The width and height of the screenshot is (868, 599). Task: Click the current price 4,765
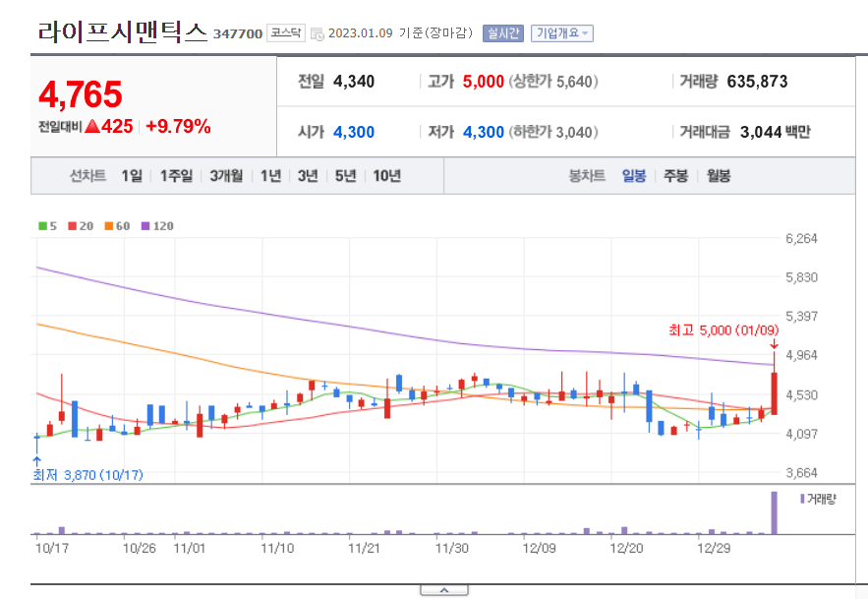tap(81, 94)
